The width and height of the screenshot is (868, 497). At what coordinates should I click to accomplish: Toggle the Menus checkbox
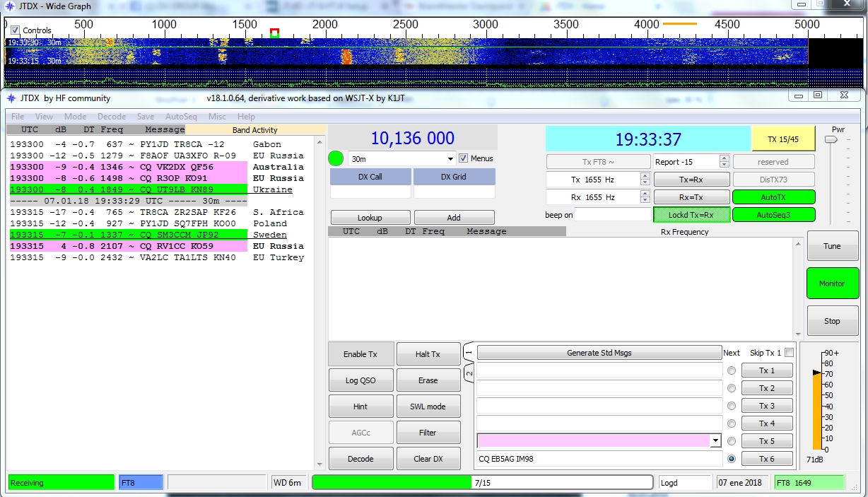464,158
